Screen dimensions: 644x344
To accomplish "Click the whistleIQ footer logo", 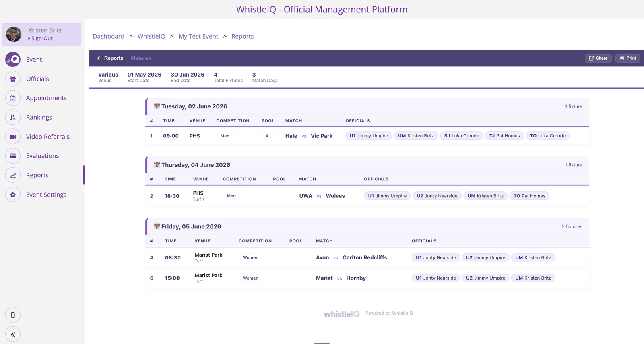I will coord(342,313).
